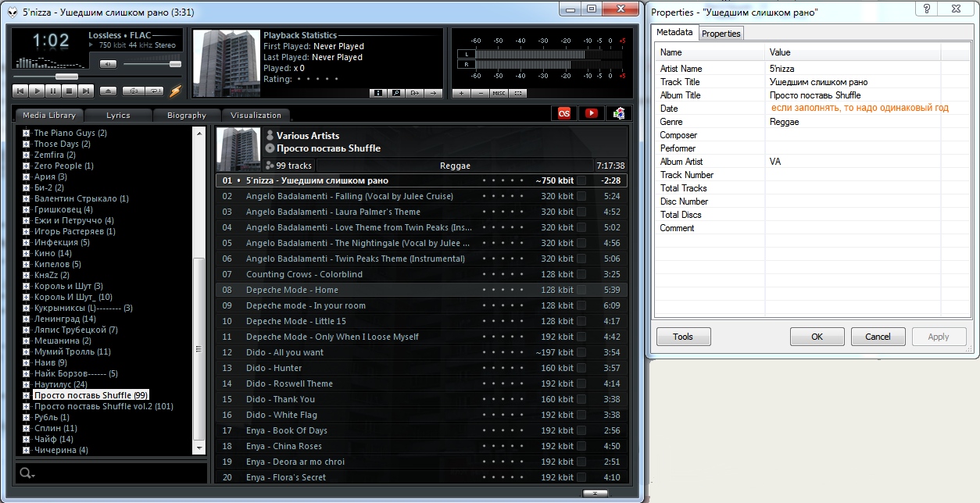
Task: Select track Depeche mode - In your room
Action: tap(421, 305)
